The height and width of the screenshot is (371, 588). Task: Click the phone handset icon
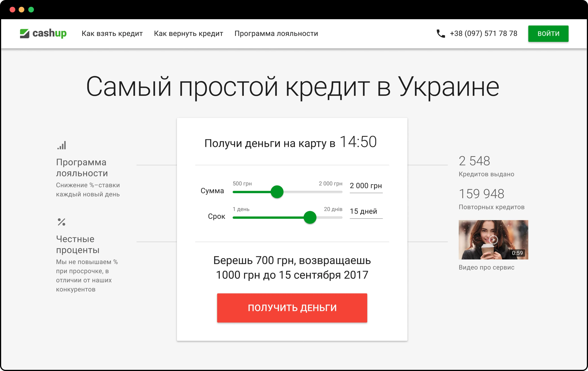441,34
